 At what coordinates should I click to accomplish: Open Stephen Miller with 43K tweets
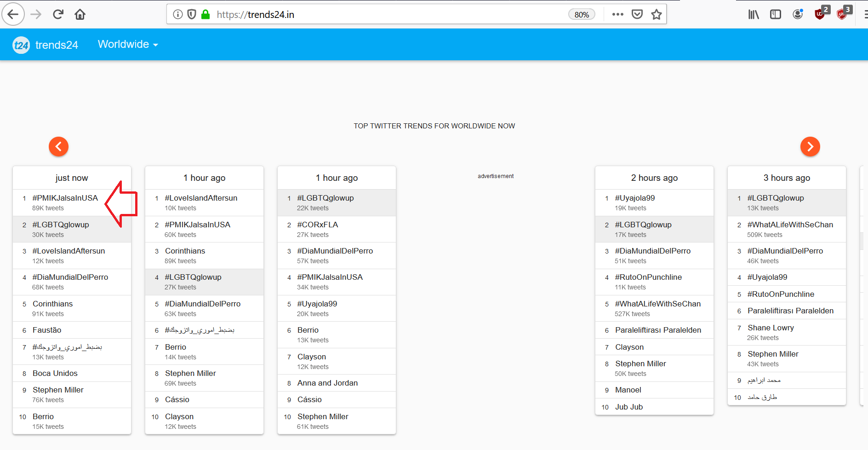coord(773,354)
